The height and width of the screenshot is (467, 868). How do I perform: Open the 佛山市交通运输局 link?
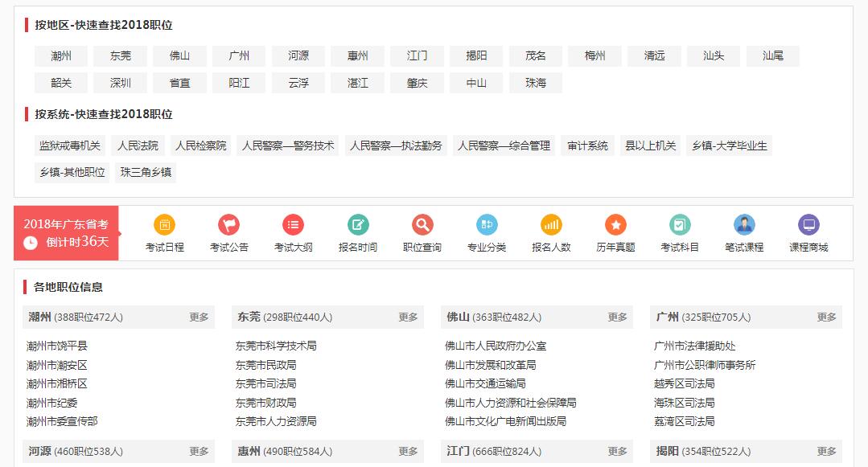tap(485, 383)
